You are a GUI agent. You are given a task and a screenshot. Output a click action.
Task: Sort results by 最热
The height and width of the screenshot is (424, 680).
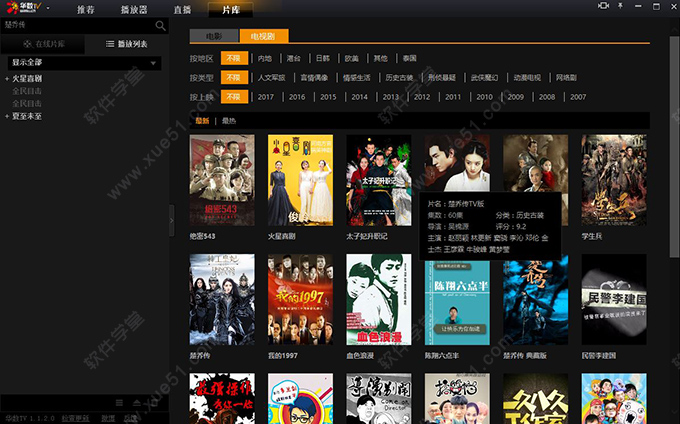pyautogui.click(x=229, y=121)
